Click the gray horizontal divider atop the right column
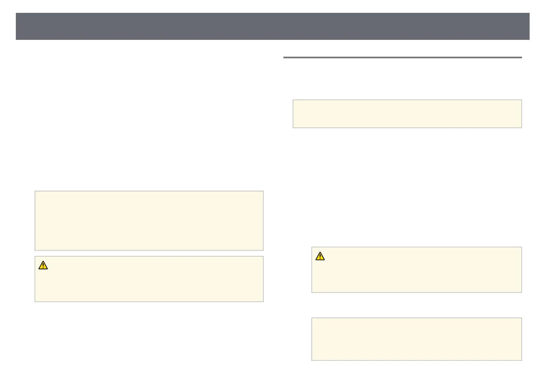The width and height of the screenshot is (555, 392). [x=402, y=58]
